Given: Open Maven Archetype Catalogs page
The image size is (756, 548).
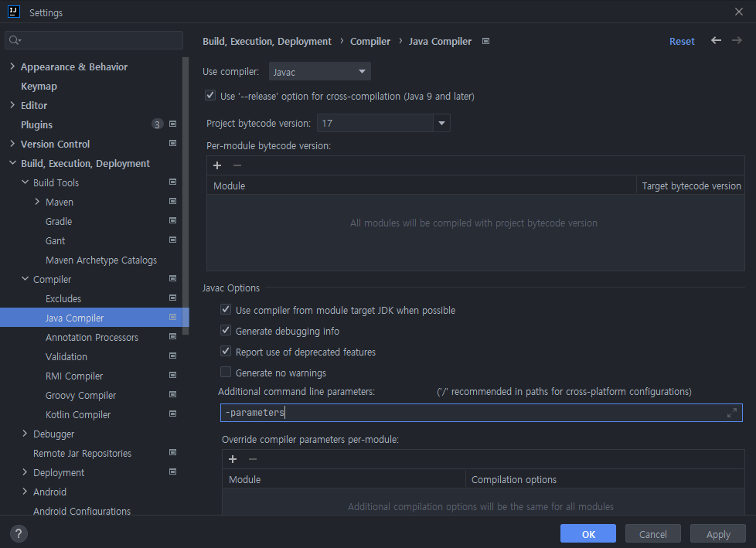Looking at the screenshot, I should (101, 260).
